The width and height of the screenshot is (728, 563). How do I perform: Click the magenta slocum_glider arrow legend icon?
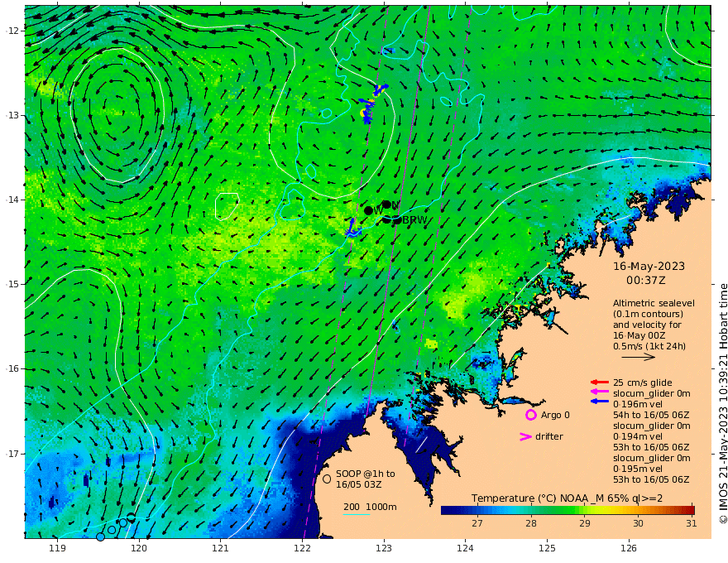600,393
